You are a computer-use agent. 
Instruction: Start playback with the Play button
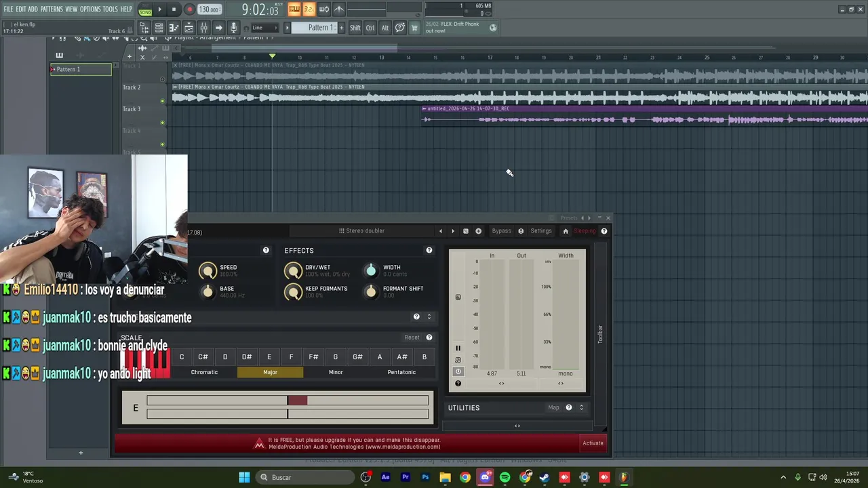159,9
